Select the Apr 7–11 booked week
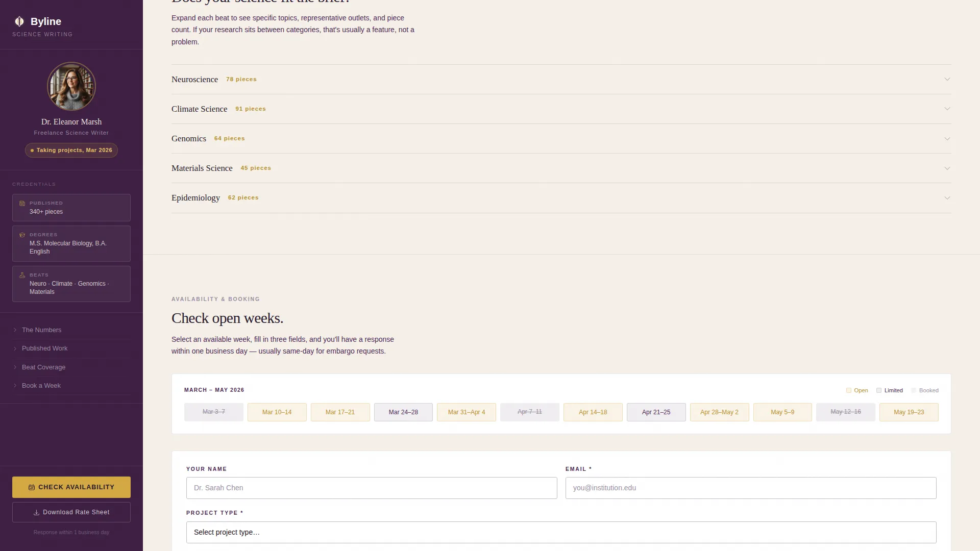The image size is (980, 551). (x=530, y=412)
